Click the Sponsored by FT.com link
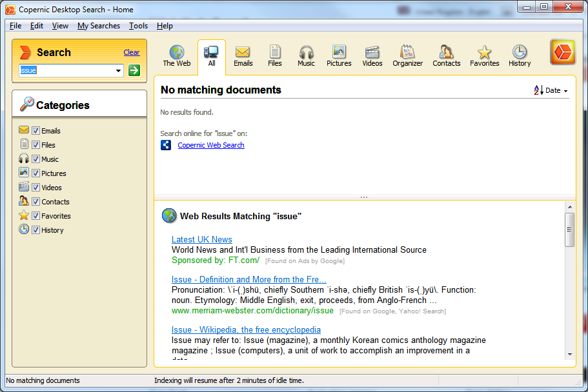The height and width of the screenshot is (392, 588). 215,260
